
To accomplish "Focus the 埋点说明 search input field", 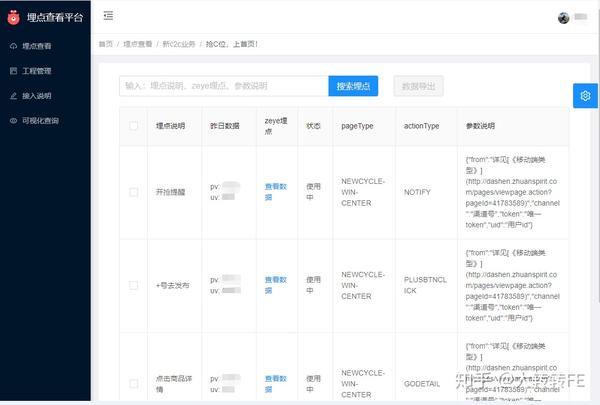I will 224,86.
